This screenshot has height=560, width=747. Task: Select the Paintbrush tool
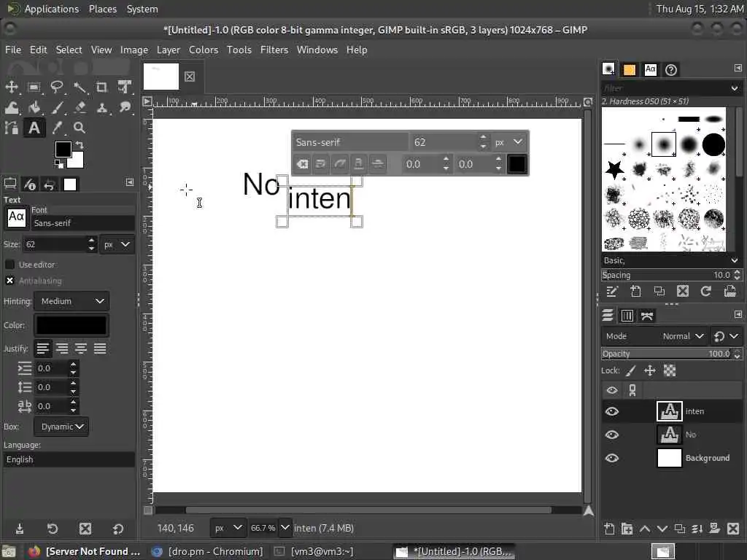click(x=57, y=108)
